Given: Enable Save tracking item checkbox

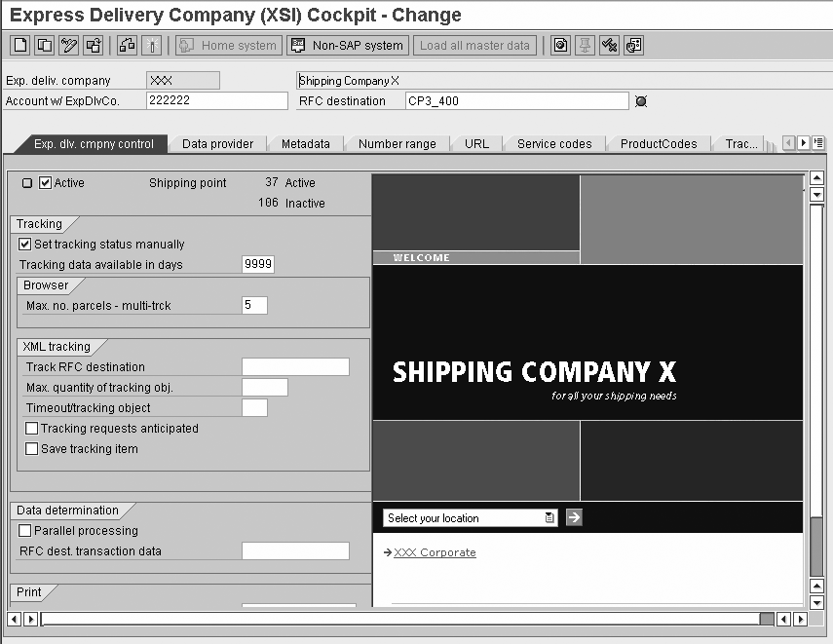Looking at the screenshot, I should 32,448.
